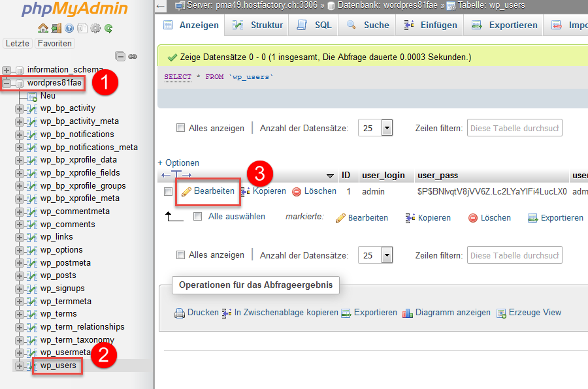Click the wp_options table icon in tree
The height and width of the screenshot is (389, 588).
[x=32, y=251]
